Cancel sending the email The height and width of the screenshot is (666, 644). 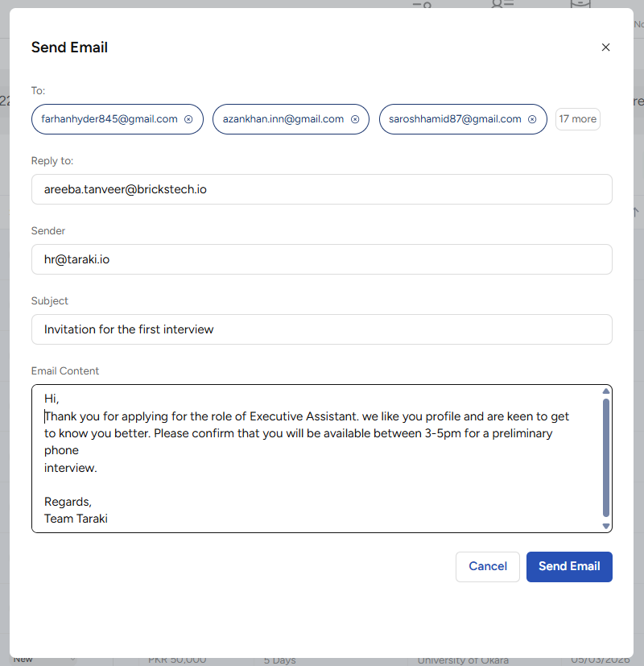coord(487,566)
